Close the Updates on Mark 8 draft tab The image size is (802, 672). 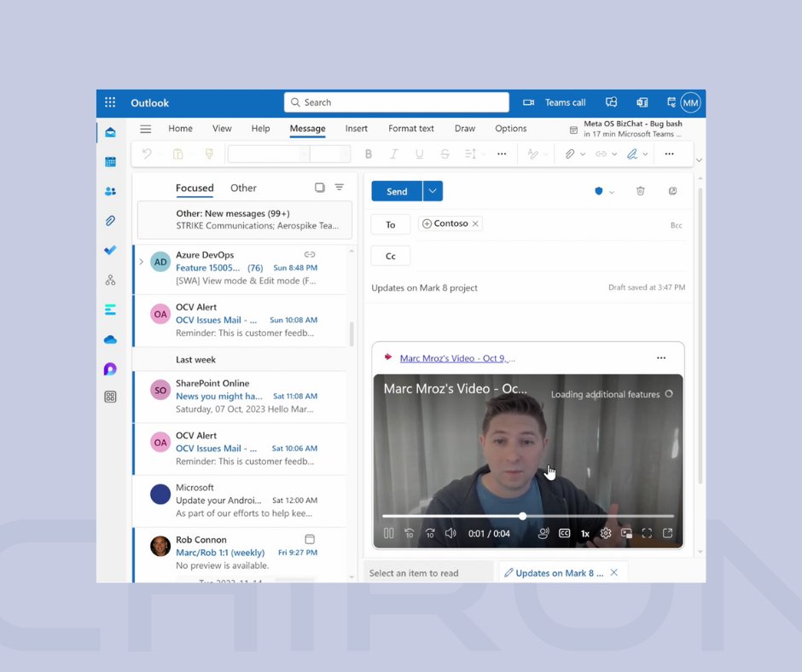pyautogui.click(x=614, y=573)
